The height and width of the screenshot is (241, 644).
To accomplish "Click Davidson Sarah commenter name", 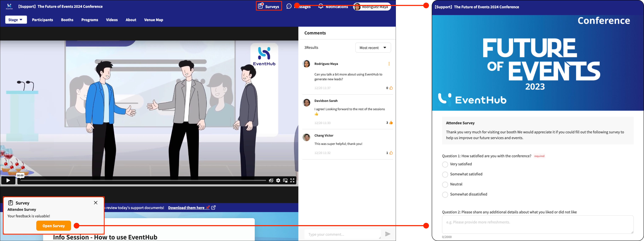I will pyautogui.click(x=326, y=101).
